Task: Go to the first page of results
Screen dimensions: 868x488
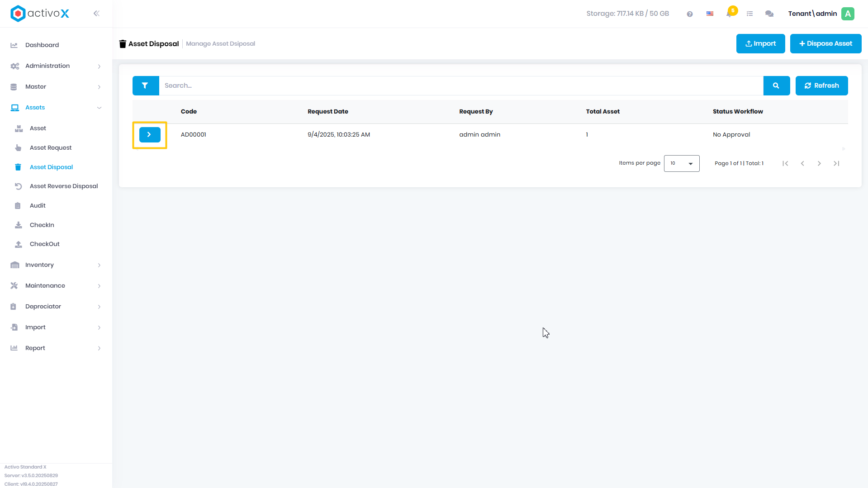Action: click(785, 163)
